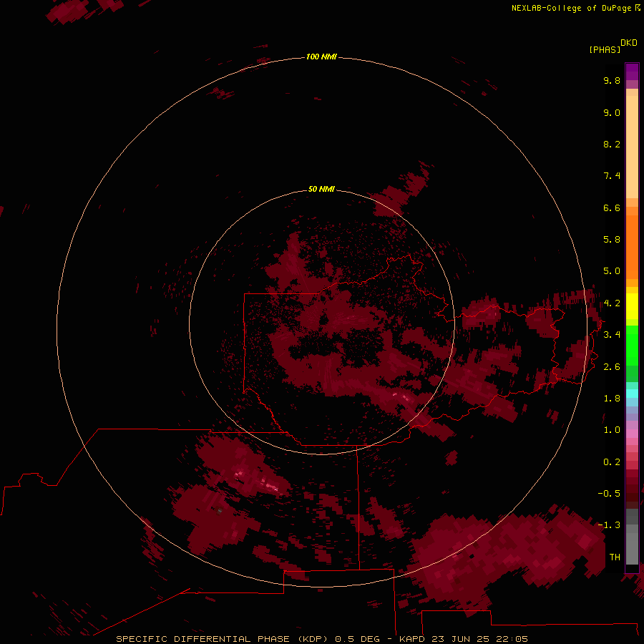Click the DKD label above the color scale
The width and height of the screenshot is (644, 644).
pyautogui.click(x=628, y=43)
